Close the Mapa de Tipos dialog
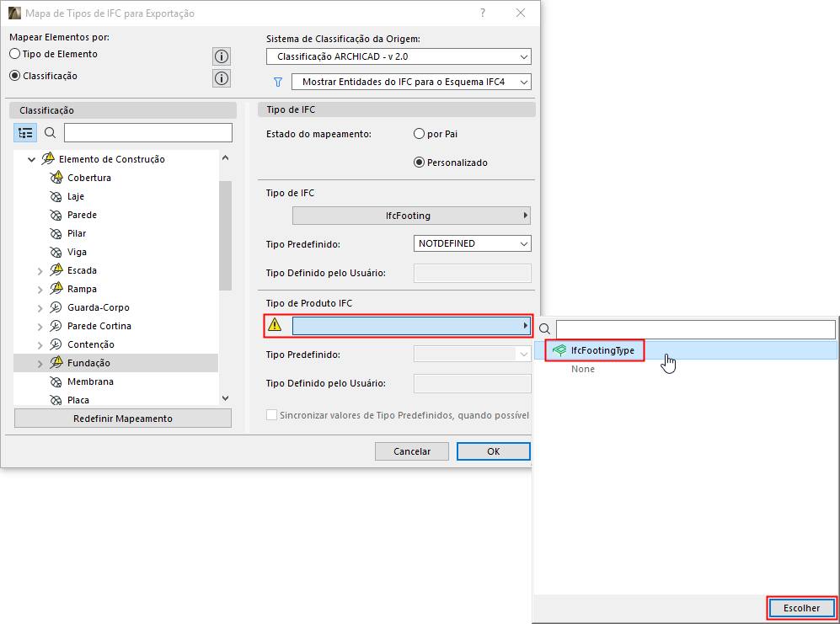Viewport: 840px width, 624px height. tap(520, 13)
